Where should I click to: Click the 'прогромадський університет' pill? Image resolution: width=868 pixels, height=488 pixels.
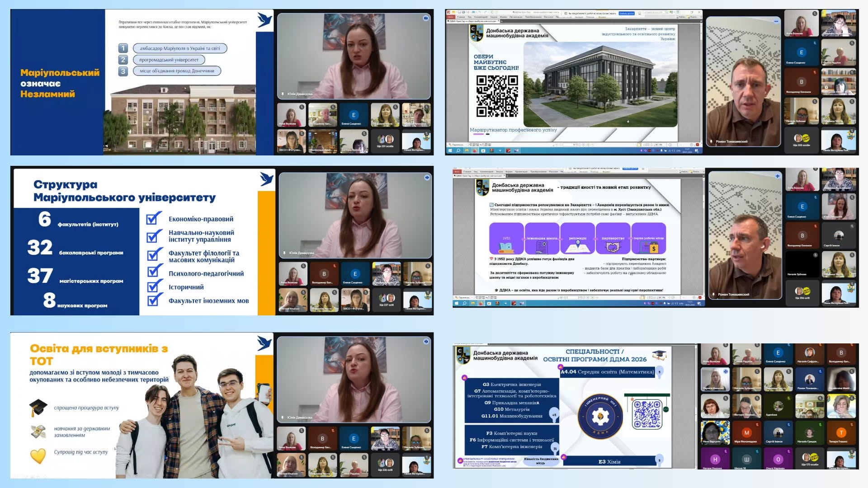coord(169,60)
